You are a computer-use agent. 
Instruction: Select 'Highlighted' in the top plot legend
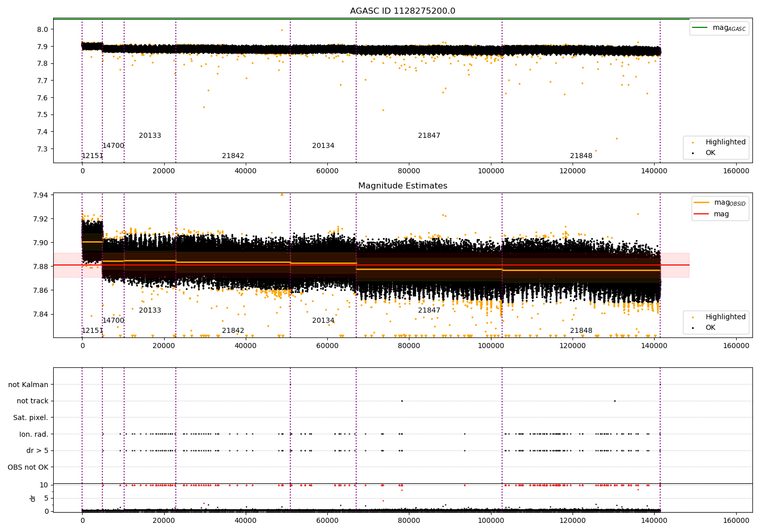coord(719,142)
